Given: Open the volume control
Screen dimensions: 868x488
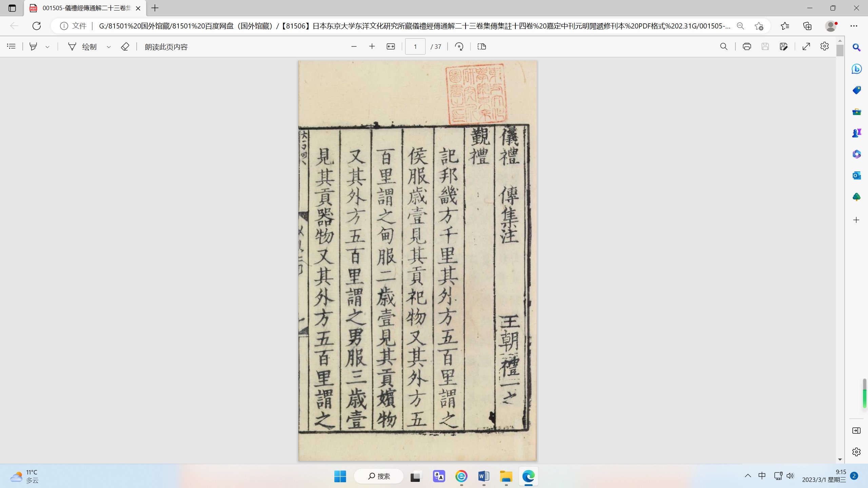Looking at the screenshot, I should tap(790, 476).
